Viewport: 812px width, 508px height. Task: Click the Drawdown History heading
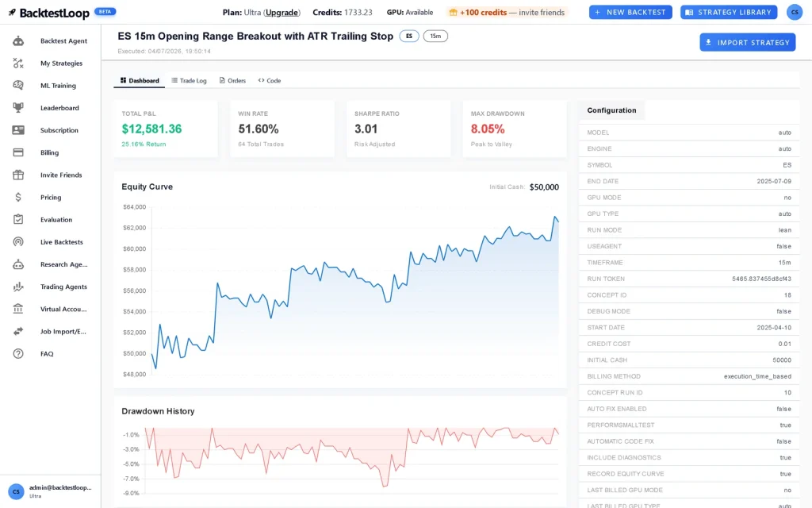coord(158,411)
